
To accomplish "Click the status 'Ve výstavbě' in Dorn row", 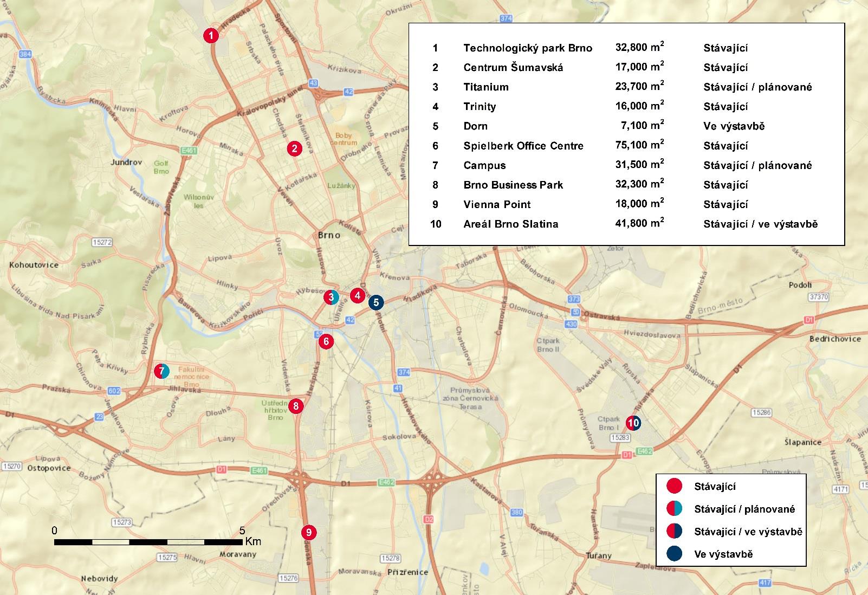I will [734, 126].
